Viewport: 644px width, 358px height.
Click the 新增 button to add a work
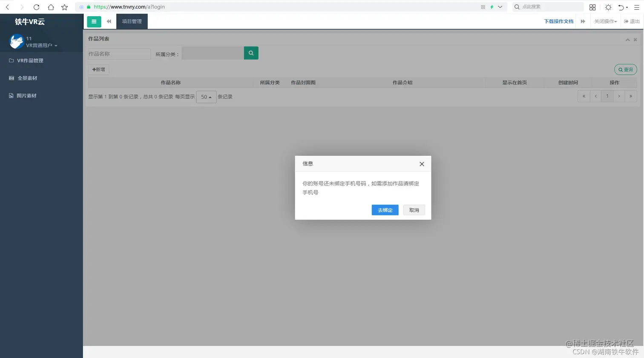(x=98, y=69)
